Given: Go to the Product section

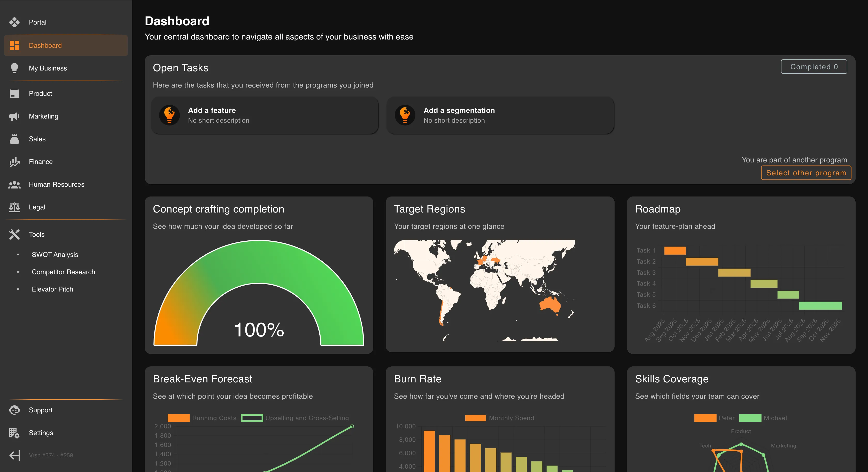Looking at the screenshot, I should pos(66,93).
